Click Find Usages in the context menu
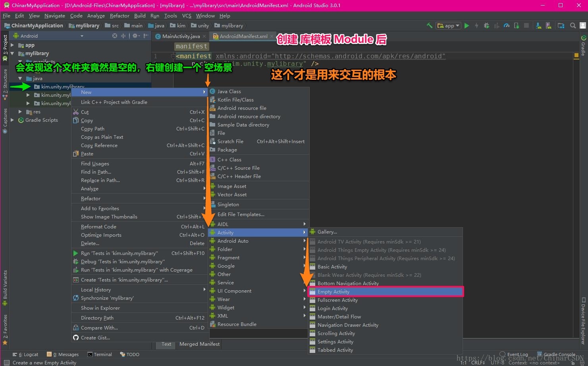Screen dimensions: 588x366 point(139,164)
